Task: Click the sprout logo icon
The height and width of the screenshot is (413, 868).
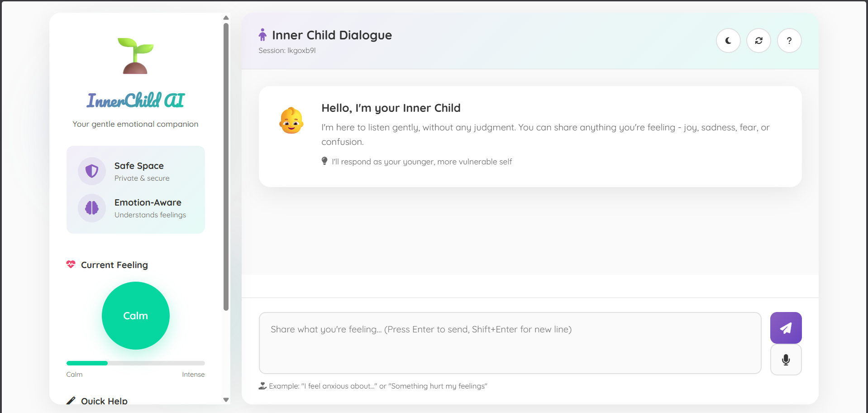Action: coord(135,56)
